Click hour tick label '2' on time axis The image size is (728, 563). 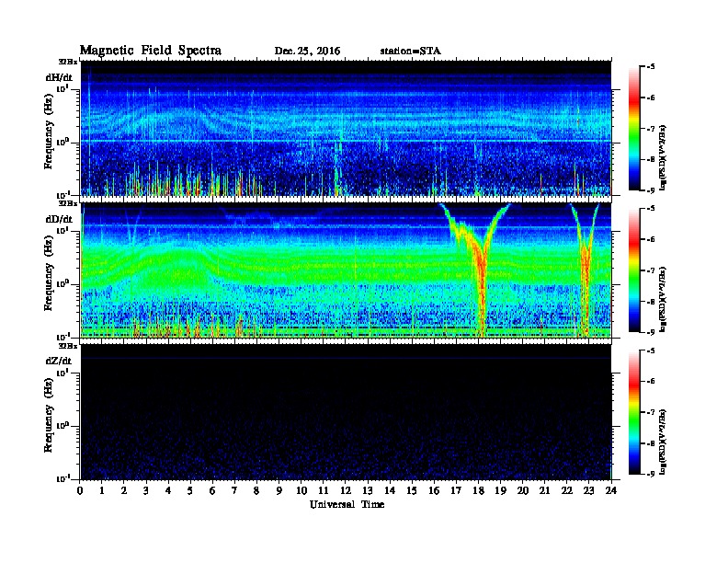coord(124,491)
